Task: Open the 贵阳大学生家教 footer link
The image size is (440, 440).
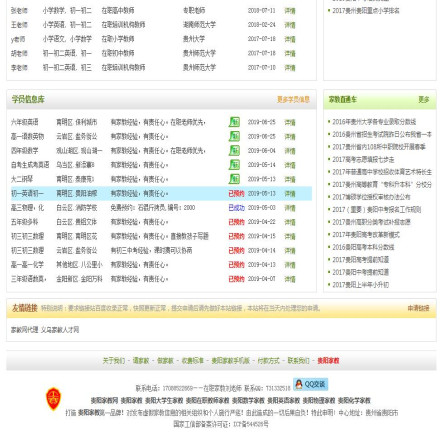Action: 164,400
